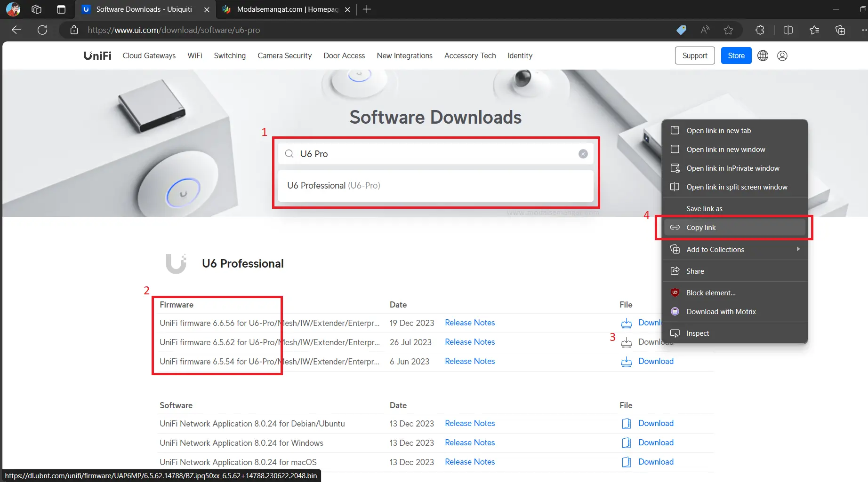This screenshot has width=868, height=482.
Task: Choose Save link as
Action: click(x=735, y=209)
